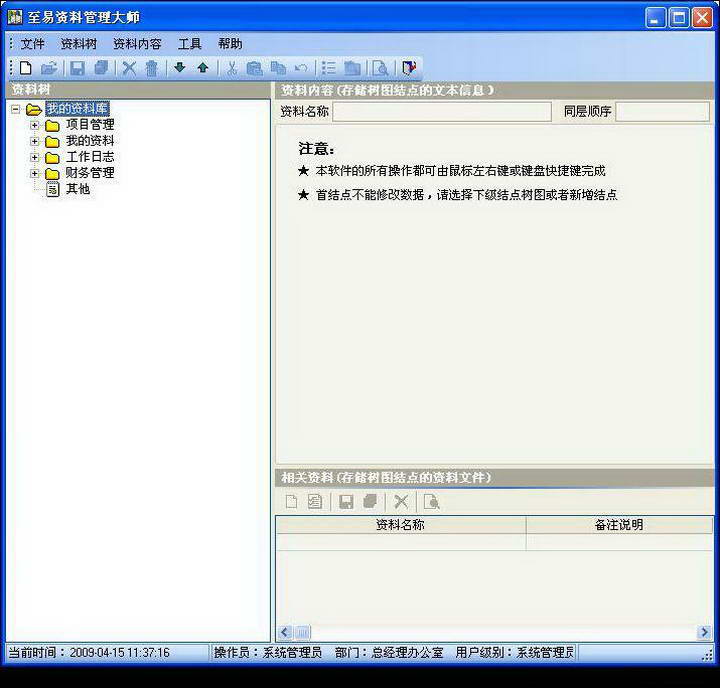Click the search/preview magnifier icon in main toolbar

click(380, 68)
